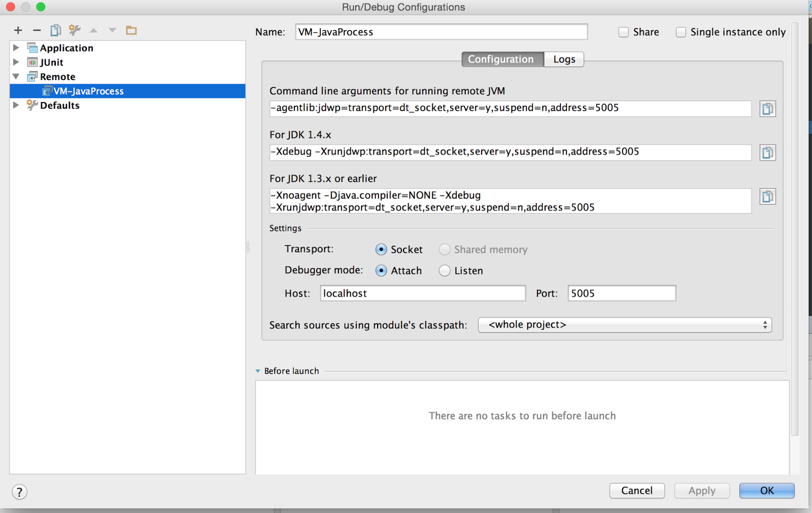The width and height of the screenshot is (812, 513).
Task: Add a new run configuration
Action: click(18, 30)
